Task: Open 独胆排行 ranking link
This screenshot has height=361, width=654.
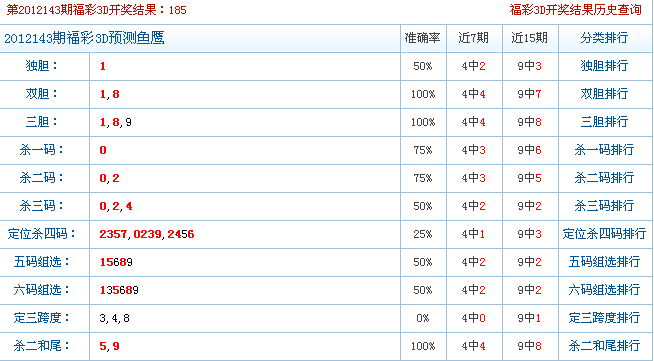Action: tap(604, 66)
